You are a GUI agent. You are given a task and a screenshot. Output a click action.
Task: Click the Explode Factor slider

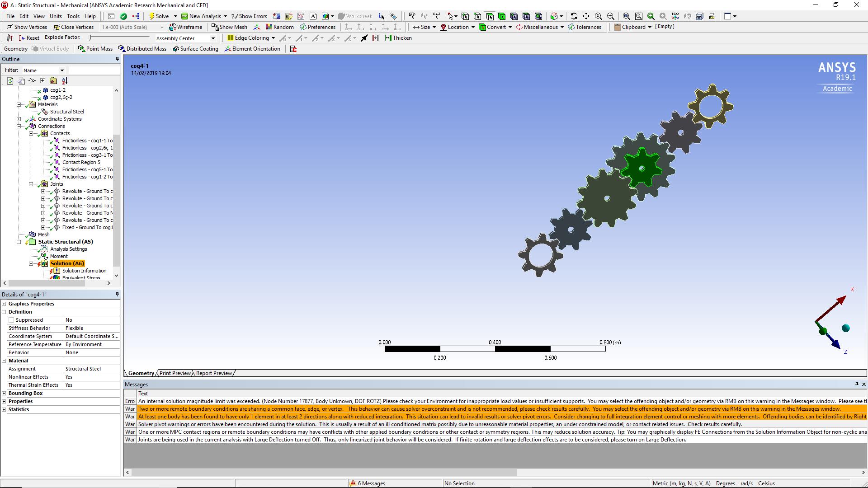(119, 38)
